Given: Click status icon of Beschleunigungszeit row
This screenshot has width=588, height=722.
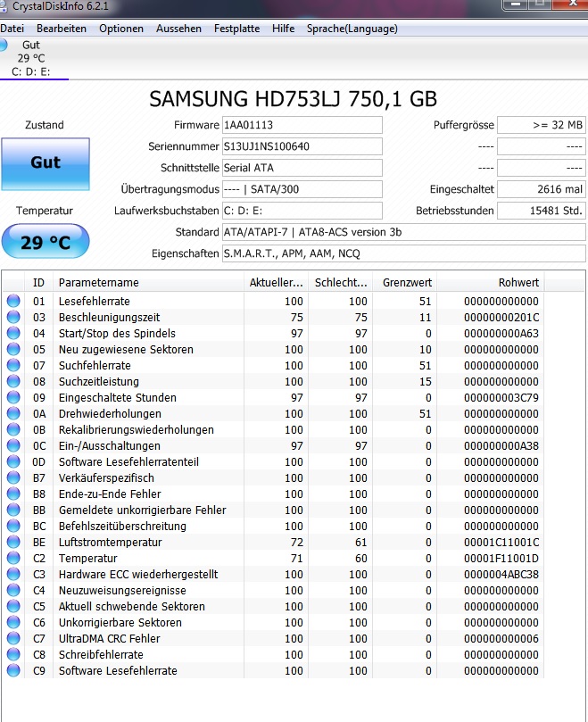Looking at the screenshot, I should 13,317.
